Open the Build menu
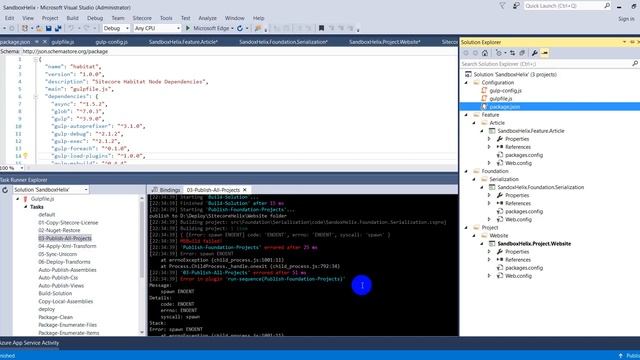640x360 pixels. (x=72, y=18)
